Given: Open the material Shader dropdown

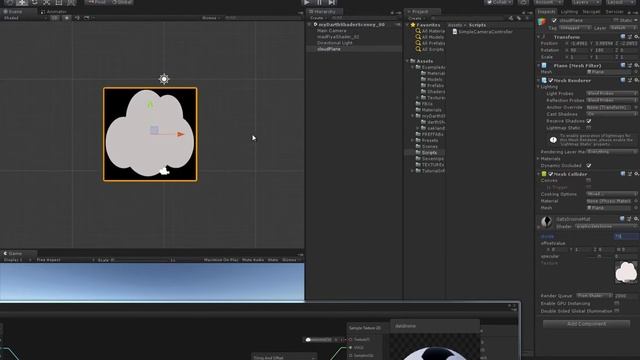Looking at the screenshot, I should click(606, 226).
